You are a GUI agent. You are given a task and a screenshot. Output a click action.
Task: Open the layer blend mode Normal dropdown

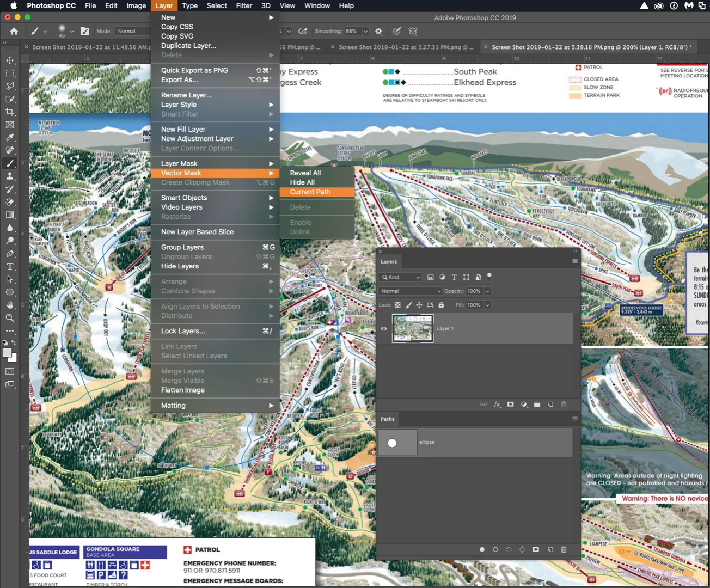tap(411, 291)
